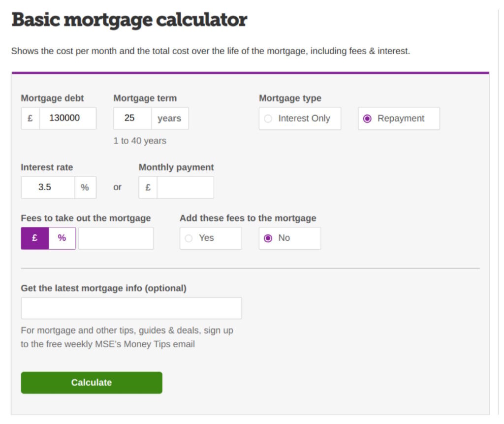Click the years suffix of Mortgage term
Image resolution: width=504 pixels, height=424 pixels.
(x=170, y=118)
